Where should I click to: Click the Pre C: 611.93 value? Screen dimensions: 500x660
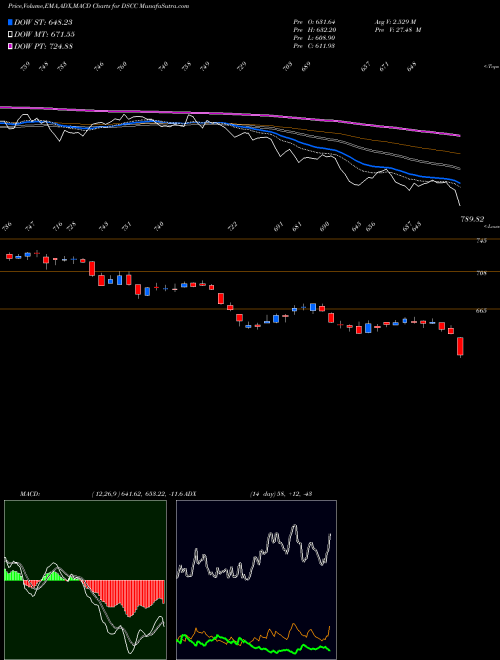[314, 46]
